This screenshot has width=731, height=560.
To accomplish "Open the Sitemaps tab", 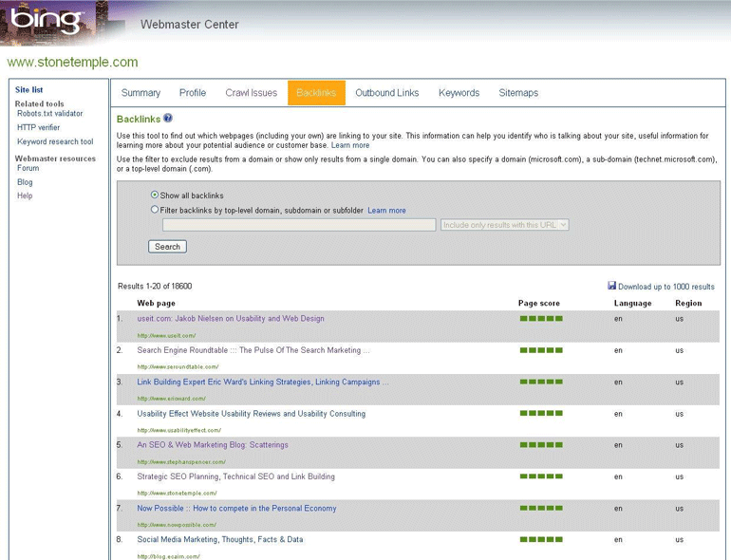I will (x=518, y=93).
